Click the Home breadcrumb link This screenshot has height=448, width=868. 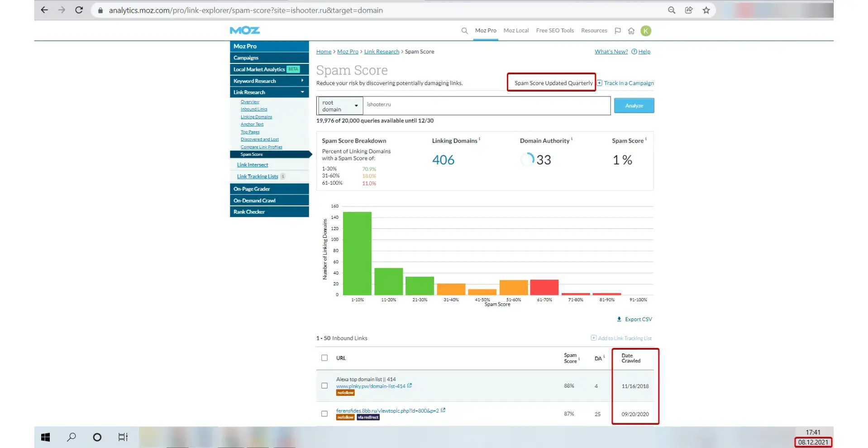[324, 52]
